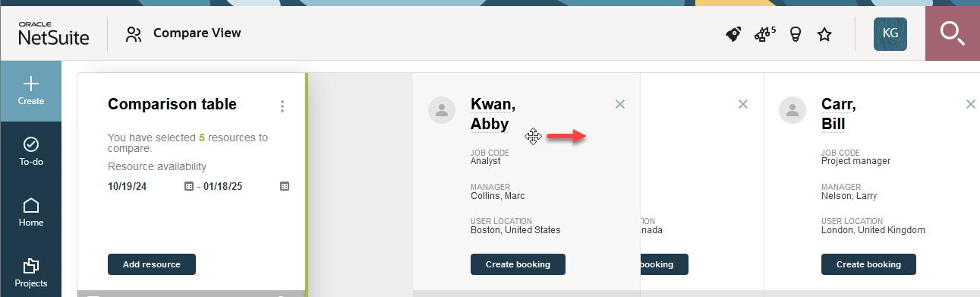The image size is (980, 297).
Task: Open the Carr, Bill name link
Action: click(838, 114)
